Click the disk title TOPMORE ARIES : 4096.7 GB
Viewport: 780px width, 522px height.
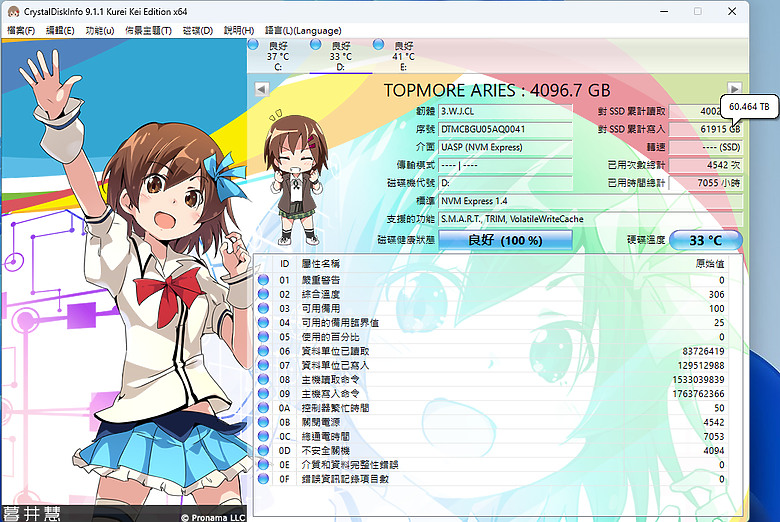coord(496,91)
